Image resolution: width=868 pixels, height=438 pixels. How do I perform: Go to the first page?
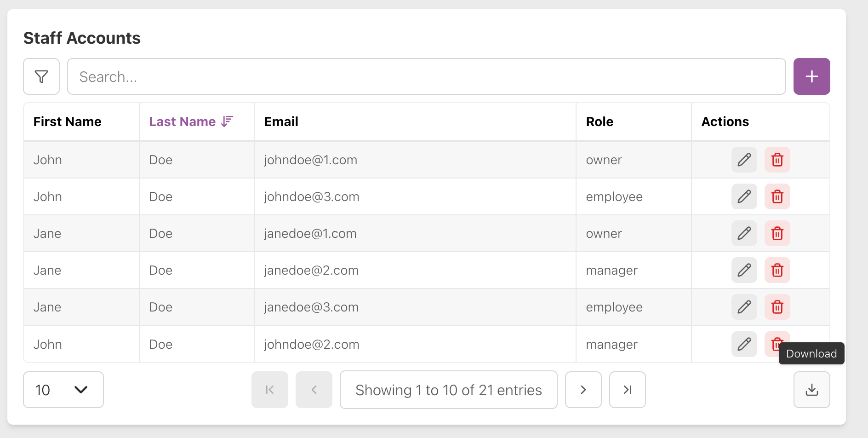tap(270, 390)
